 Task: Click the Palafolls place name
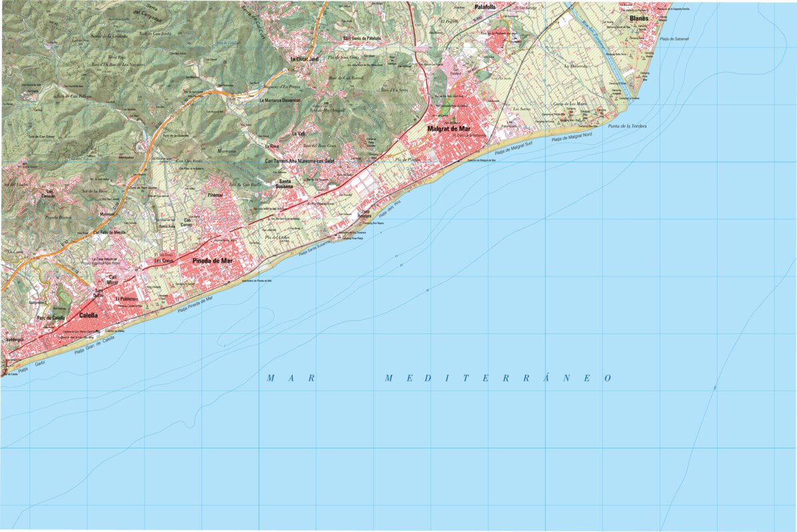(x=485, y=5)
